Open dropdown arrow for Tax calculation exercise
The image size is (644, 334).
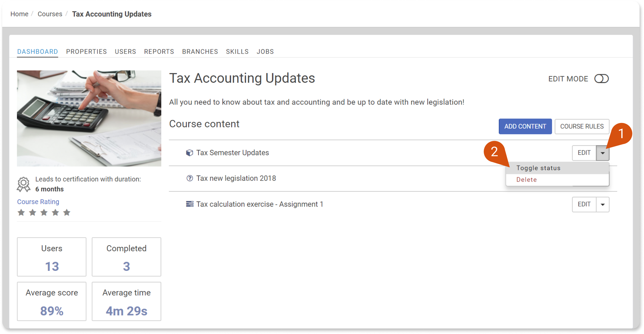pyautogui.click(x=603, y=204)
